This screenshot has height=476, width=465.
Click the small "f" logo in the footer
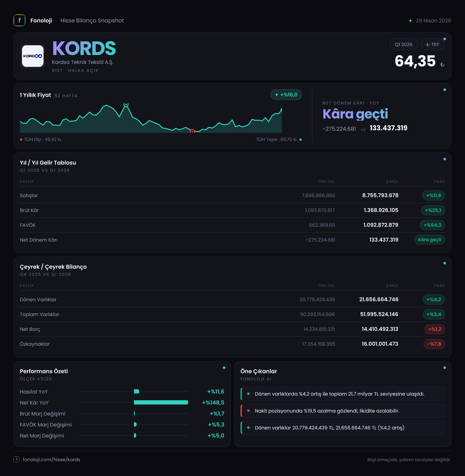[x=16, y=459]
